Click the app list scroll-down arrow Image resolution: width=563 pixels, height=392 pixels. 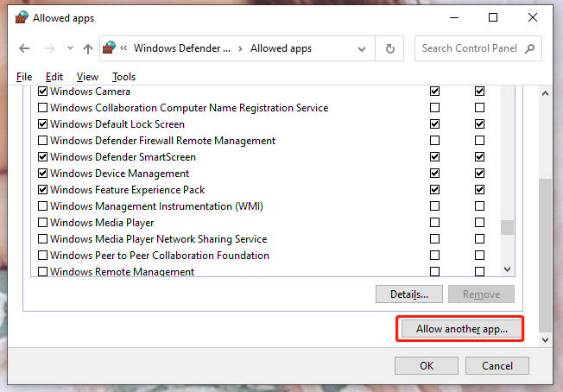click(x=507, y=269)
